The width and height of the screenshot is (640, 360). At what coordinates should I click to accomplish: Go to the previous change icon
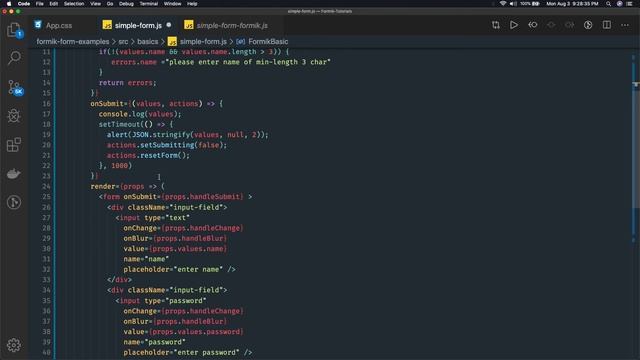click(532, 25)
